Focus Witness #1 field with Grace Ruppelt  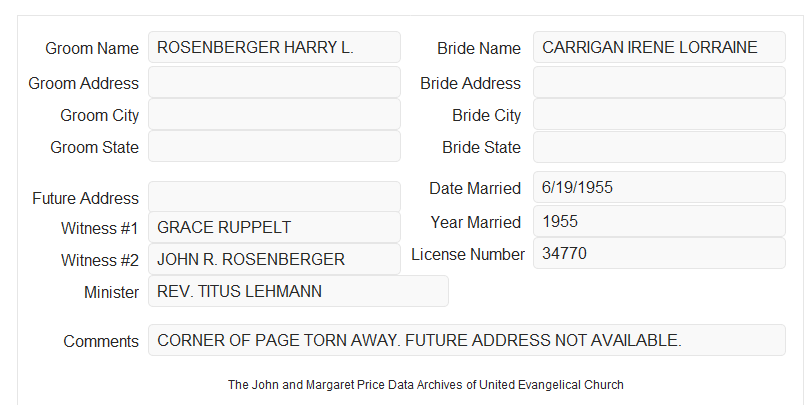(274, 227)
